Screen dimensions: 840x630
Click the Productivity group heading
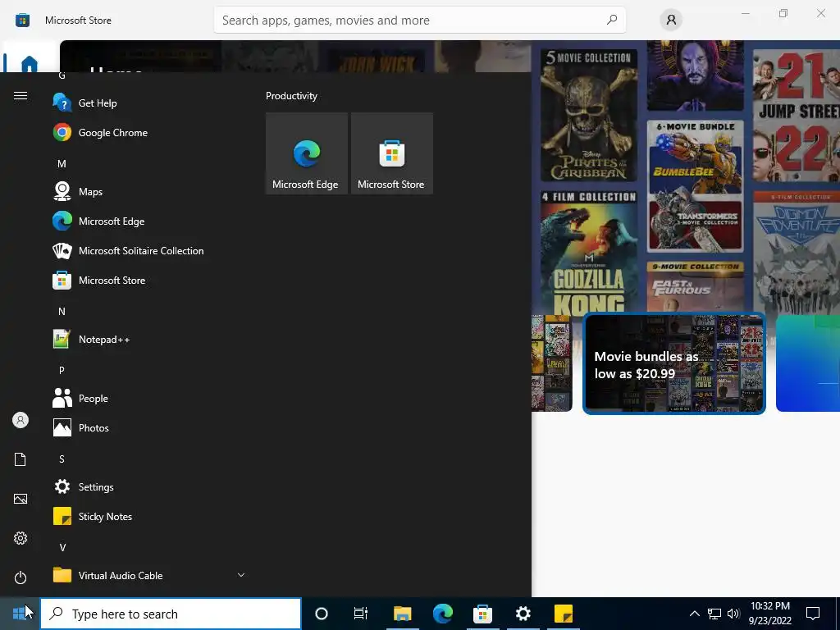click(291, 96)
